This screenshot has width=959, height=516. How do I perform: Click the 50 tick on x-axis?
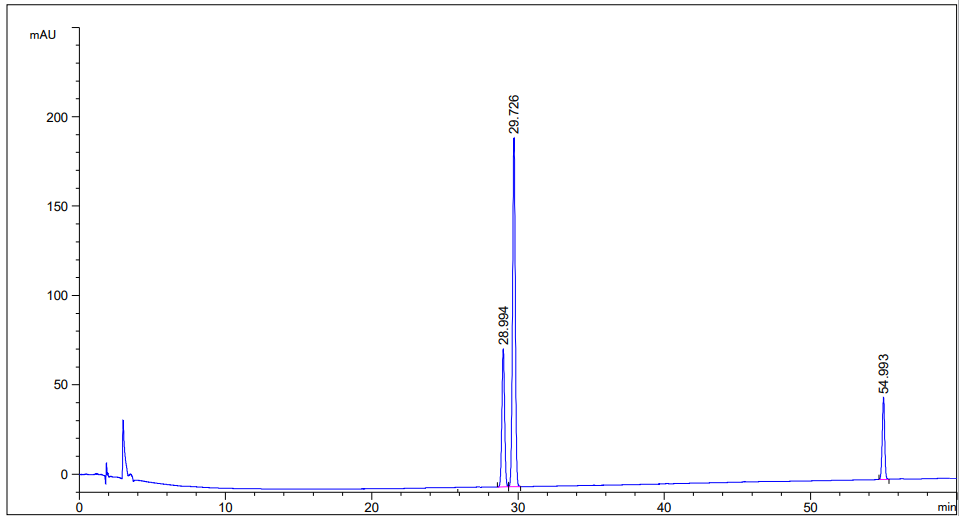pos(809,507)
